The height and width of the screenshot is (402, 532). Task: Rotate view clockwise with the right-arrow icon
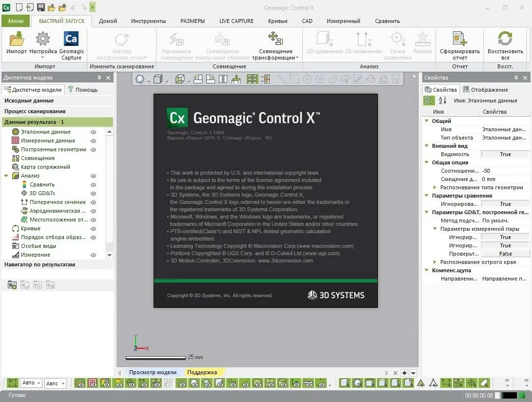(x=210, y=80)
